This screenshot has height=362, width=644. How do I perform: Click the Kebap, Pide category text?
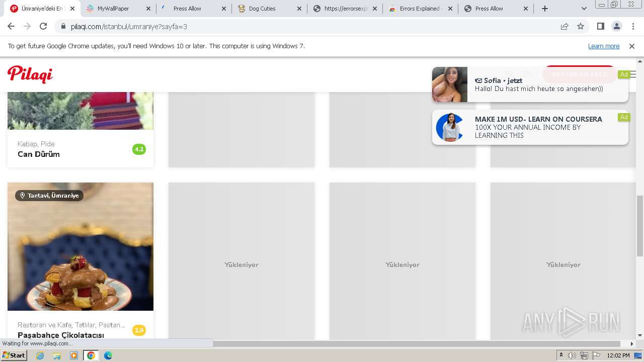[x=36, y=144]
